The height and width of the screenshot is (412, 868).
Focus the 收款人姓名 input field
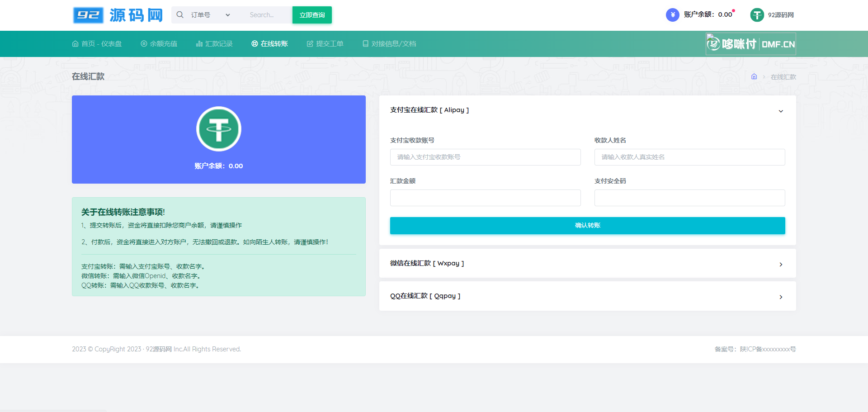[690, 157]
